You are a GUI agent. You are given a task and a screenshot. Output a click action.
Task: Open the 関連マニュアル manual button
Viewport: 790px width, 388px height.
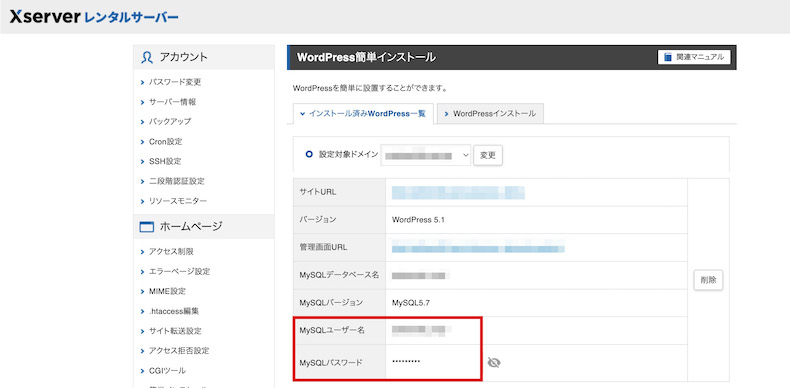694,57
